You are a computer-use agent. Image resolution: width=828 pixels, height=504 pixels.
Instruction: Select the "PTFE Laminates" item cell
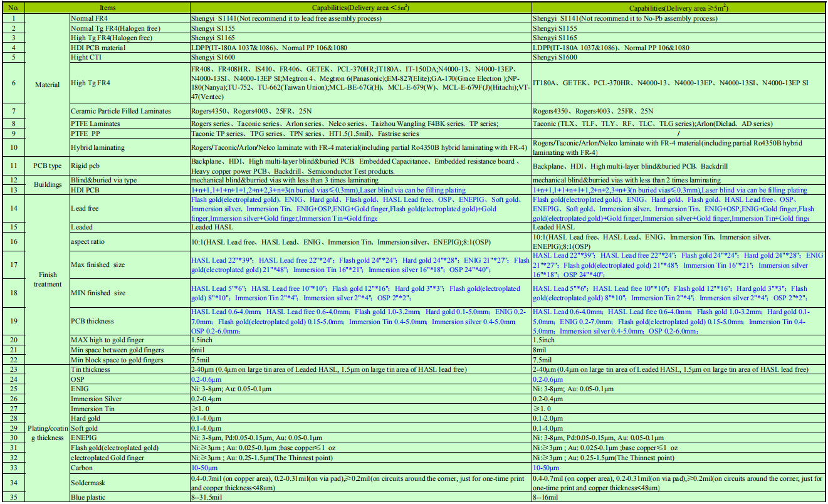pyautogui.click(x=128, y=123)
